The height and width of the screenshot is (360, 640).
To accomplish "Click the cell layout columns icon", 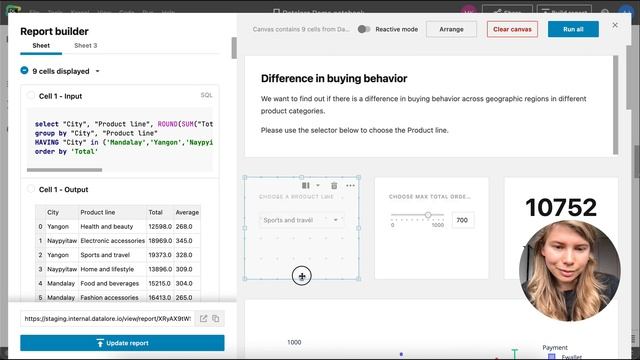I will tap(305, 186).
